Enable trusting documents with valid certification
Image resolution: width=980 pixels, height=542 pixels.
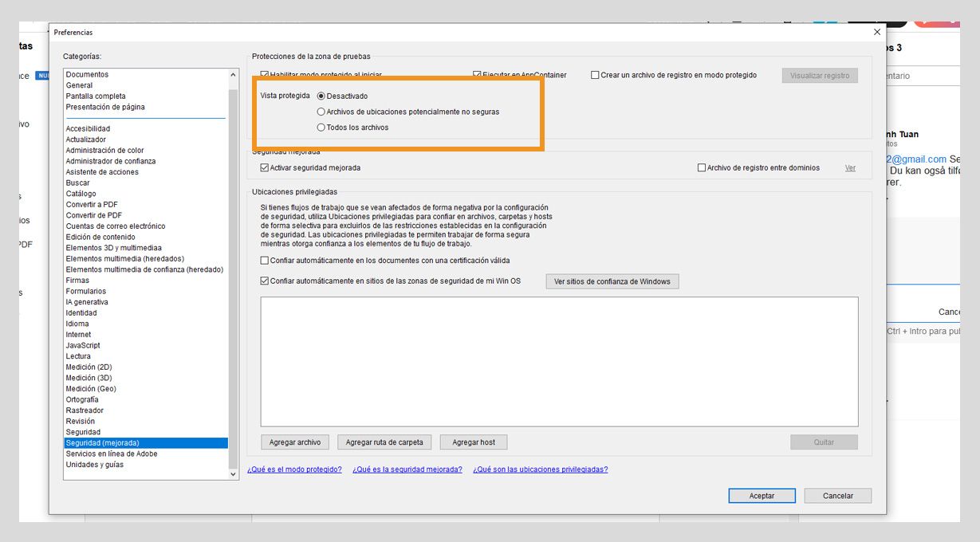coord(264,261)
